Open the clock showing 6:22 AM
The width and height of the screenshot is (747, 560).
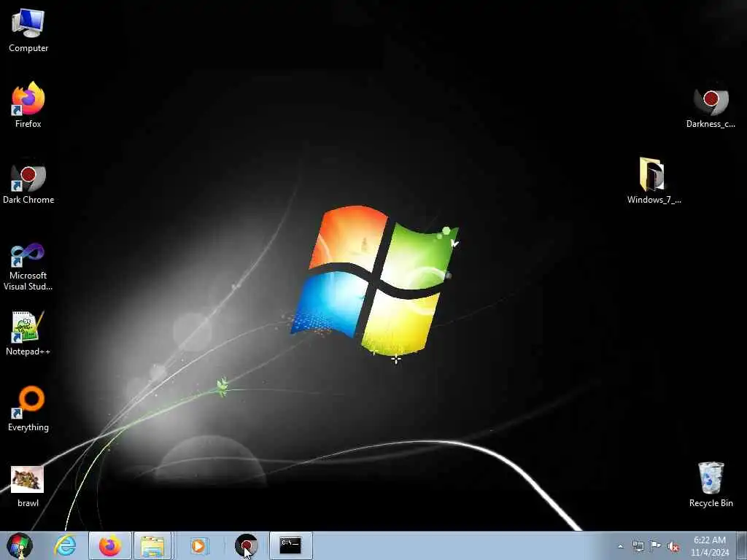[710, 546]
